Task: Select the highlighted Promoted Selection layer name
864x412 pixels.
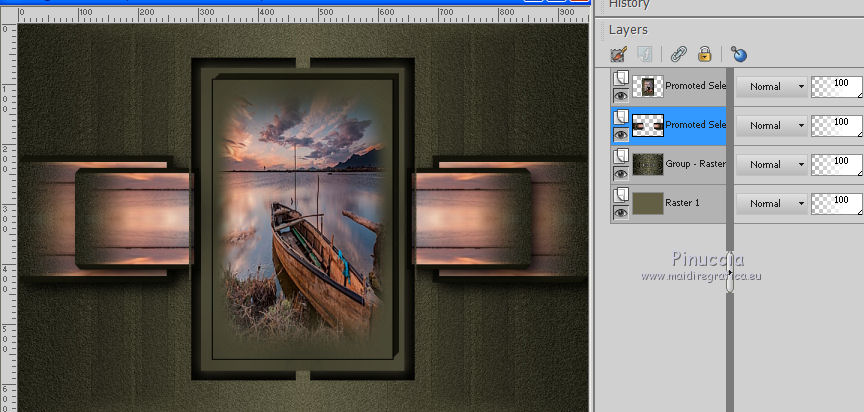Action: click(695, 124)
